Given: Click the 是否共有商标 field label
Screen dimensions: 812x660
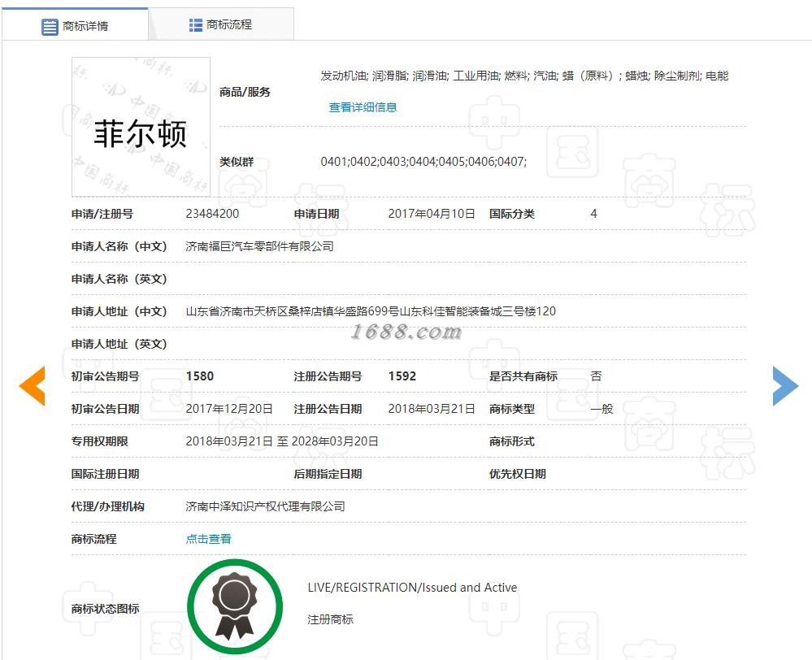Looking at the screenshot, I should coord(523,376).
